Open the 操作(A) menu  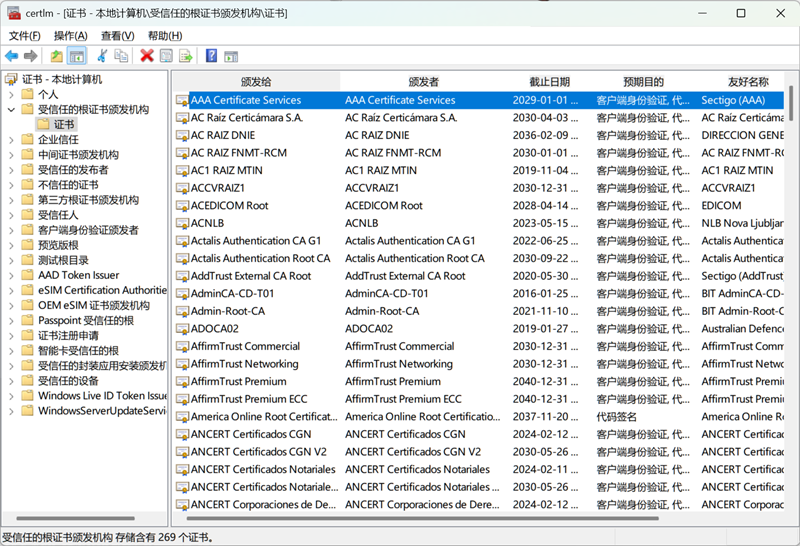71,36
